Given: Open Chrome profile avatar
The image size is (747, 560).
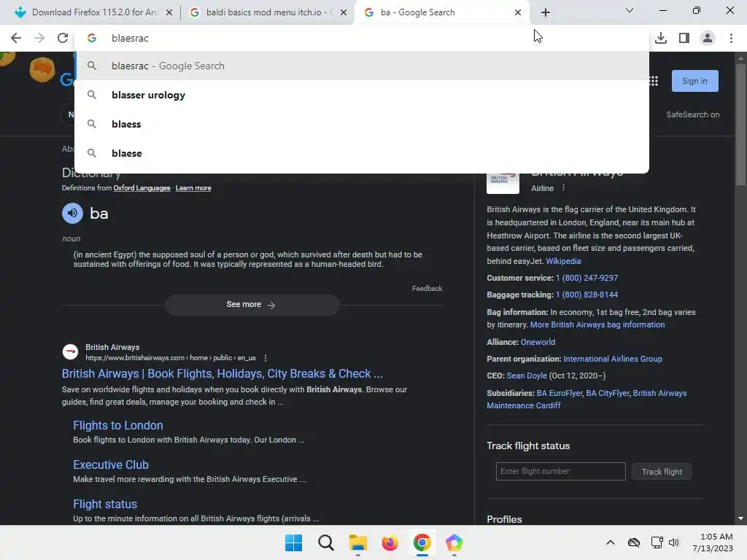Looking at the screenshot, I should coord(708,38).
